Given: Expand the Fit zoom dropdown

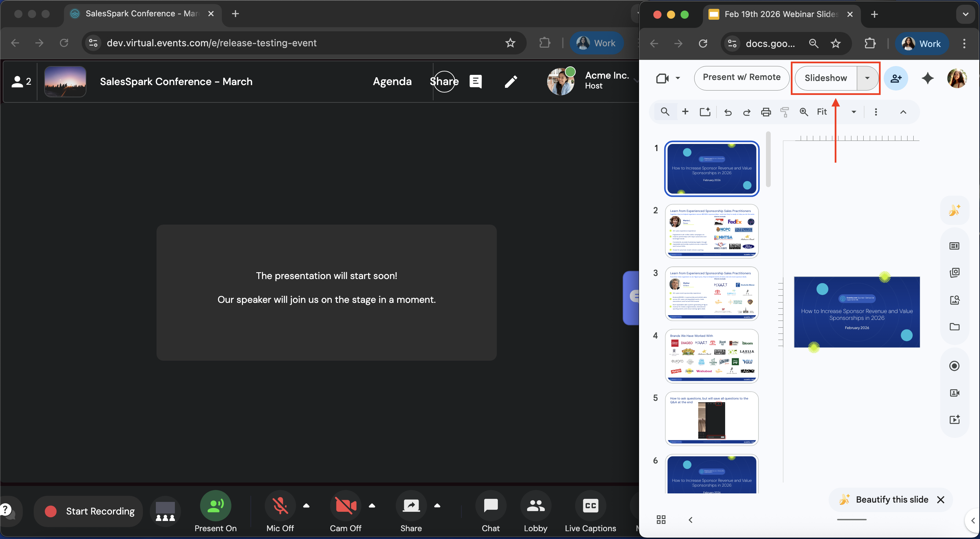Looking at the screenshot, I should pyautogui.click(x=853, y=112).
